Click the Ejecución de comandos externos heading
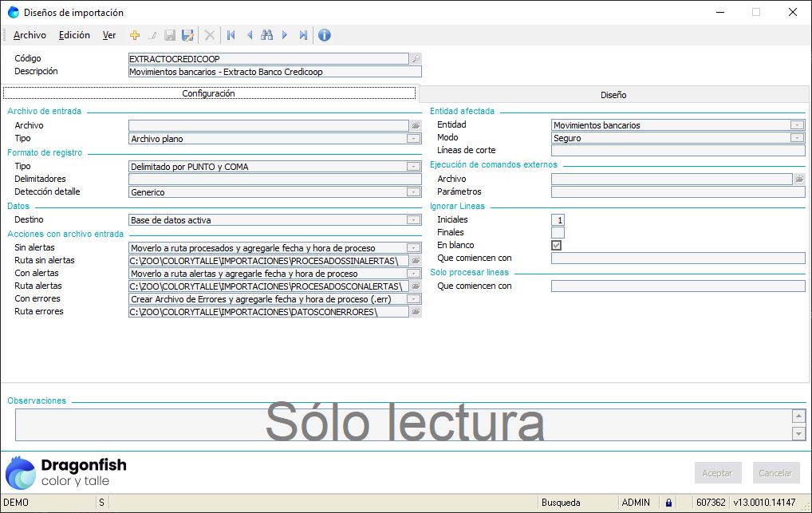Viewport: 812px width, 513px height. click(494, 164)
